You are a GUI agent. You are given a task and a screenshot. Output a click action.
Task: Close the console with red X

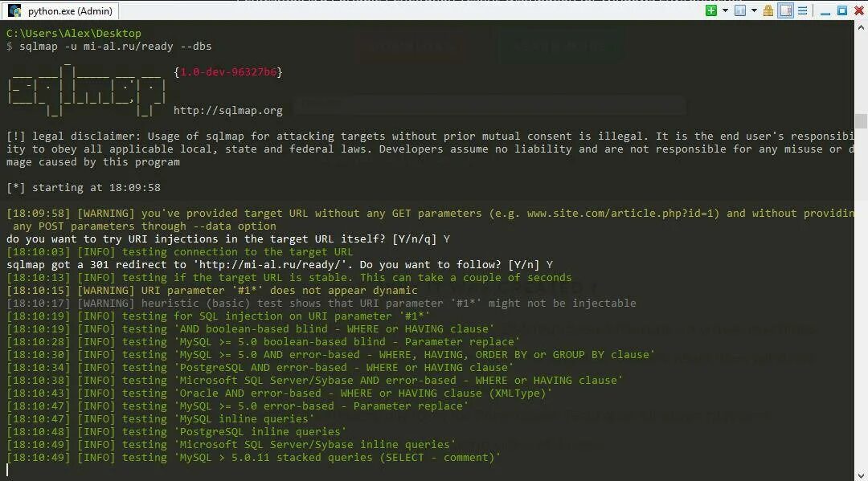coord(858,10)
